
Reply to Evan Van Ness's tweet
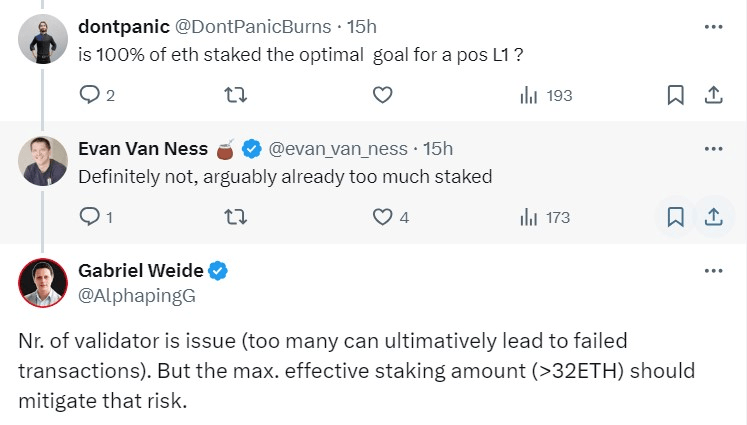pyautogui.click(x=89, y=216)
